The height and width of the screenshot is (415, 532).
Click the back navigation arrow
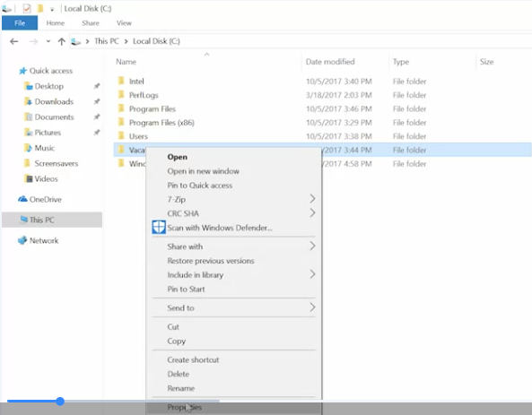point(14,41)
